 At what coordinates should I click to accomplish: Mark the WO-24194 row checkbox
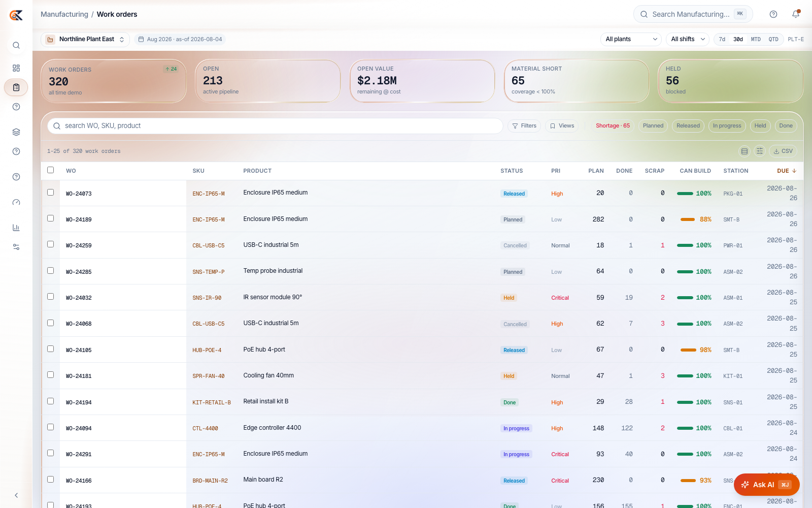click(50, 401)
